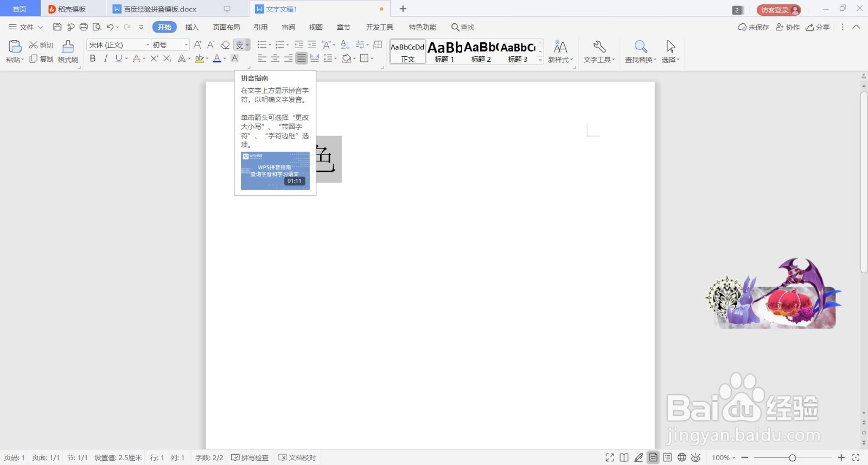
Task: Switch to the 插入 ribbon tab
Action: point(192,27)
